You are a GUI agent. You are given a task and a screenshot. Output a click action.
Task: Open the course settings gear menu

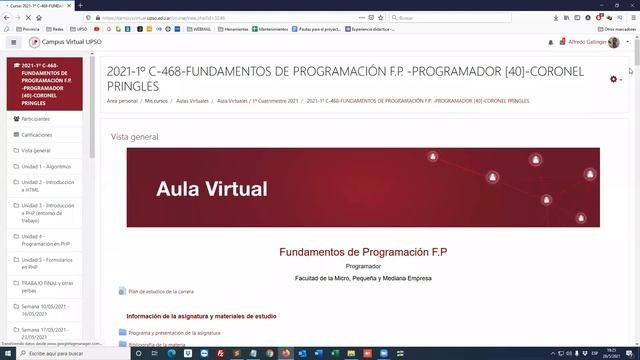[616, 79]
